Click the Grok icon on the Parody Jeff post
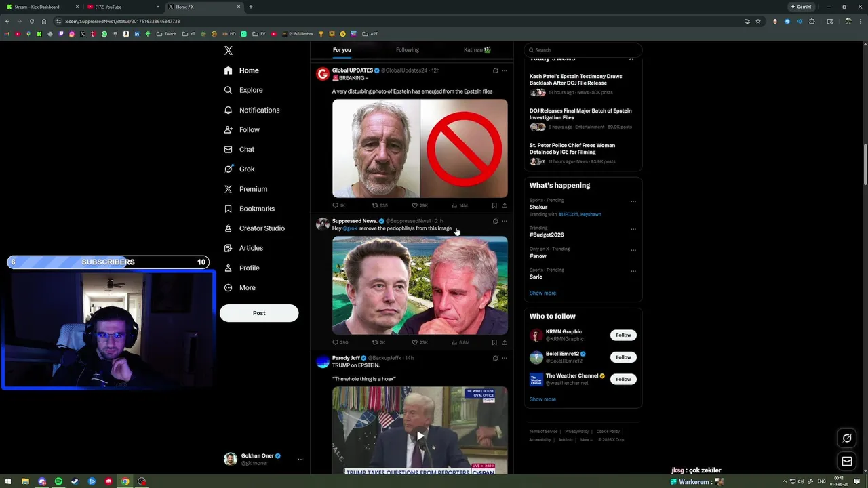 pyautogui.click(x=495, y=358)
